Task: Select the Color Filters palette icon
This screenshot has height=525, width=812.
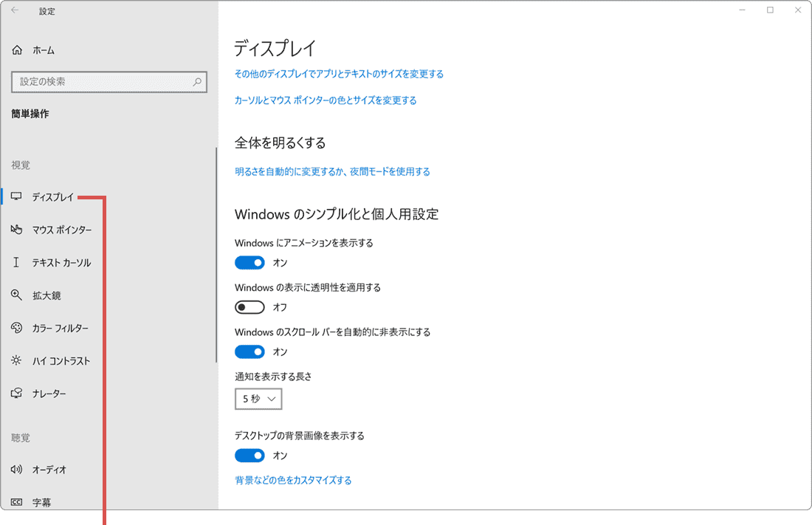Action: (16, 328)
